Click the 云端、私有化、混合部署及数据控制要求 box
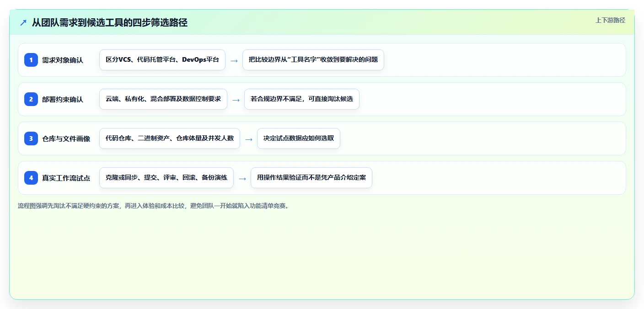 163,99
